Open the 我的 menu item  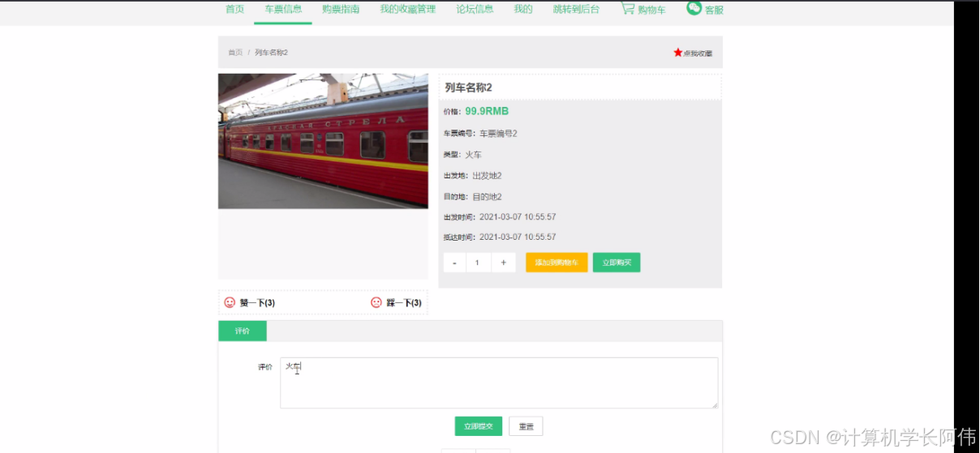tap(523, 9)
